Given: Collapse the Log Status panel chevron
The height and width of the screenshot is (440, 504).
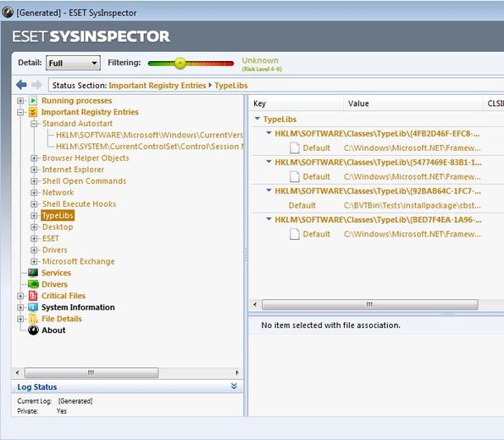Looking at the screenshot, I should [x=234, y=387].
